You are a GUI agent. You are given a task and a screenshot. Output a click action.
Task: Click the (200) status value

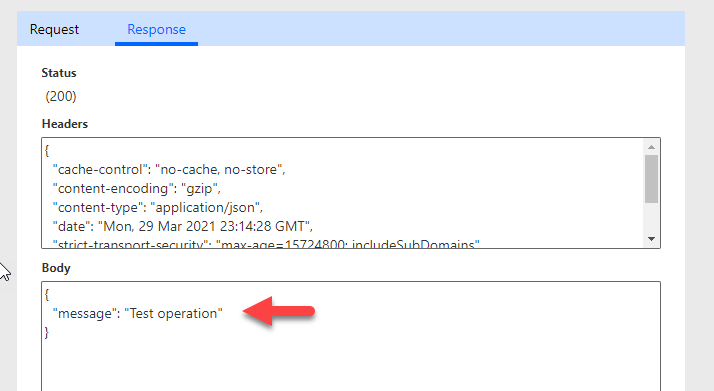[x=61, y=96]
